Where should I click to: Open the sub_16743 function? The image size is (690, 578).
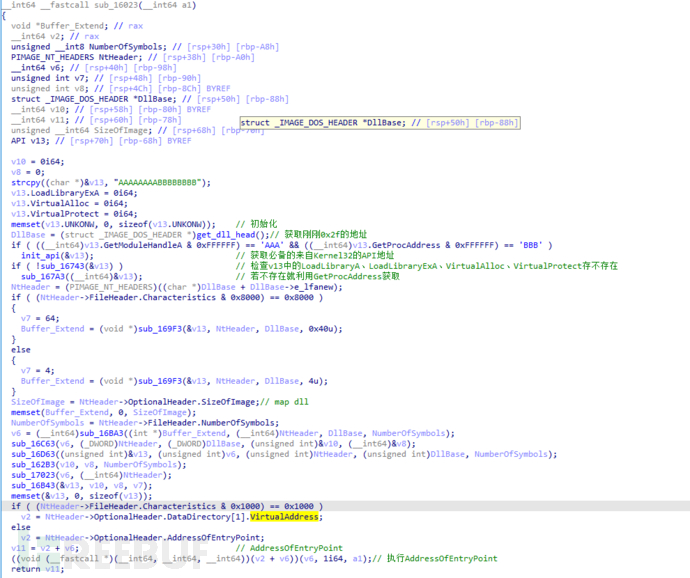click(62, 266)
